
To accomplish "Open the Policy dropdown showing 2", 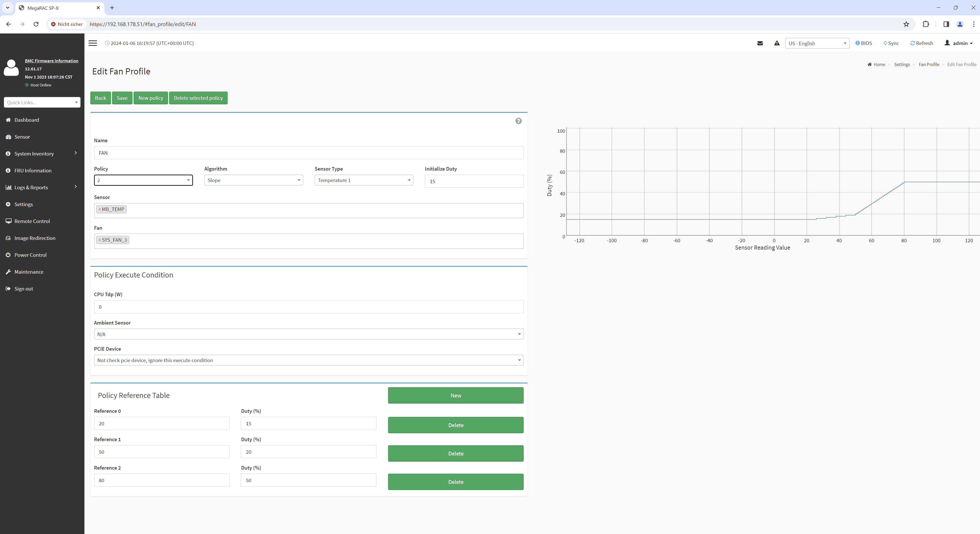I will click(143, 180).
